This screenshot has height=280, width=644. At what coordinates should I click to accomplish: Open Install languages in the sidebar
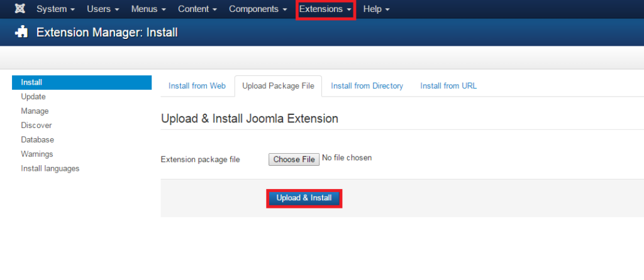click(x=50, y=168)
